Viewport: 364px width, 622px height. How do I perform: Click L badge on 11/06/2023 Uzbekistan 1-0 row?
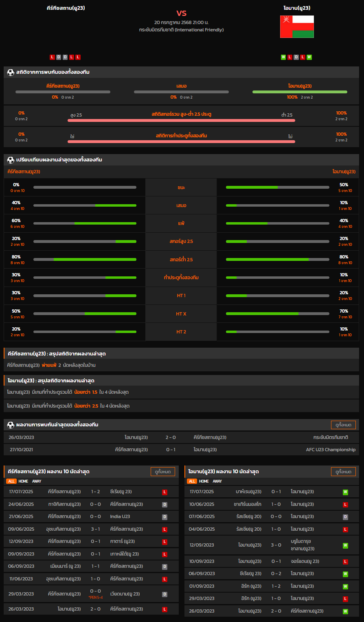[x=165, y=579]
